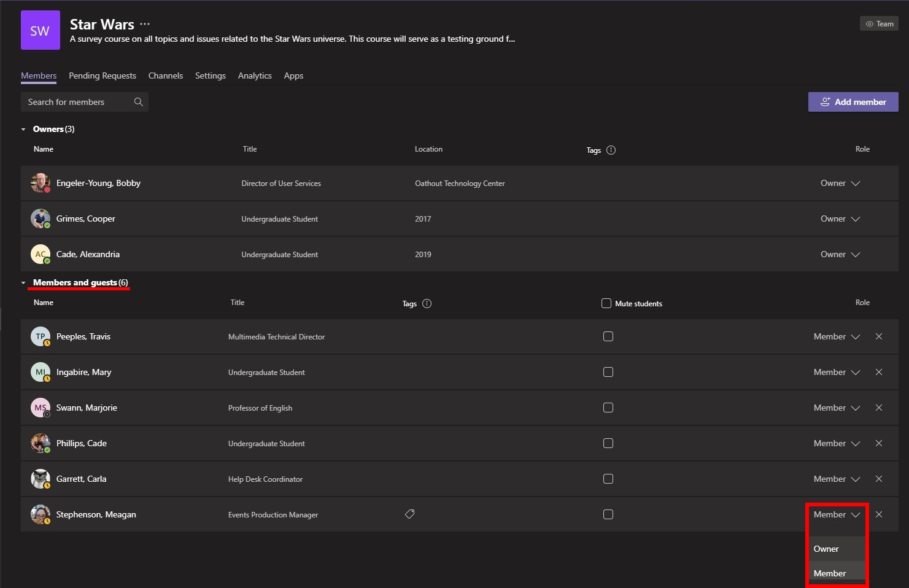909x588 pixels.
Task: Open the role dropdown for Engeler-Young, Bobby
Action: (840, 183)
